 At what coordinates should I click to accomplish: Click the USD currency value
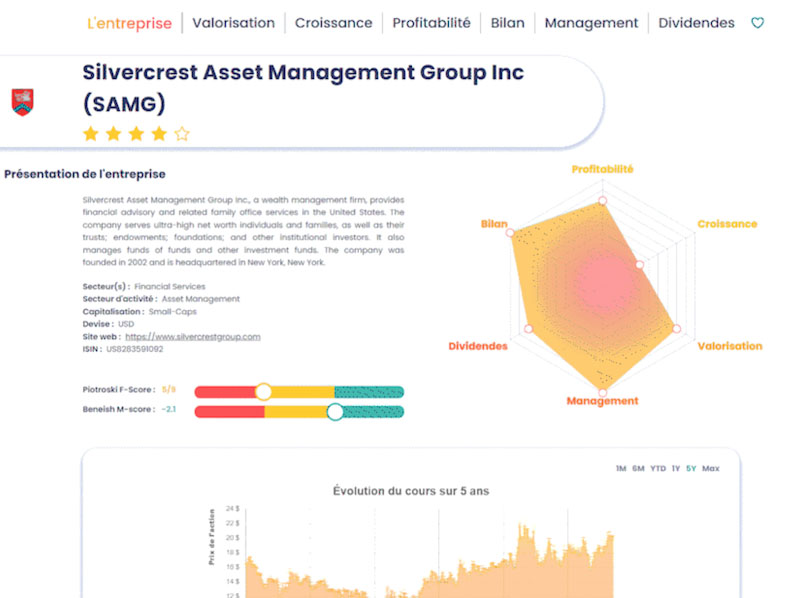click(126, 324)
